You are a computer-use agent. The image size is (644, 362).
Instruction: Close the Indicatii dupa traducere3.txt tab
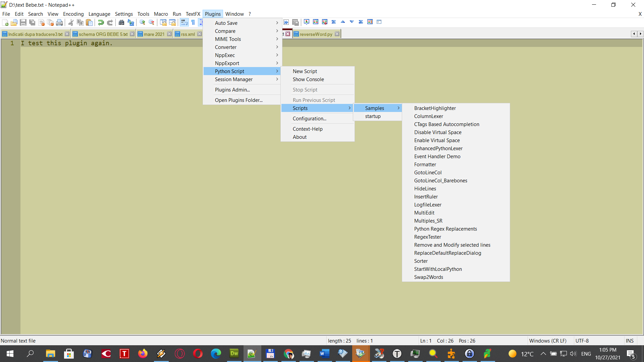click(x=67, y=34)
